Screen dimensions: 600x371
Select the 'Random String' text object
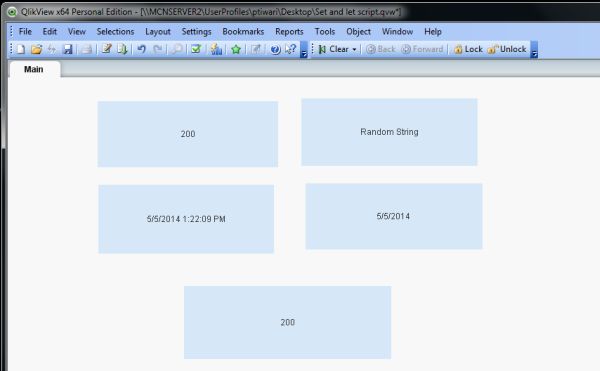point(389,132)
